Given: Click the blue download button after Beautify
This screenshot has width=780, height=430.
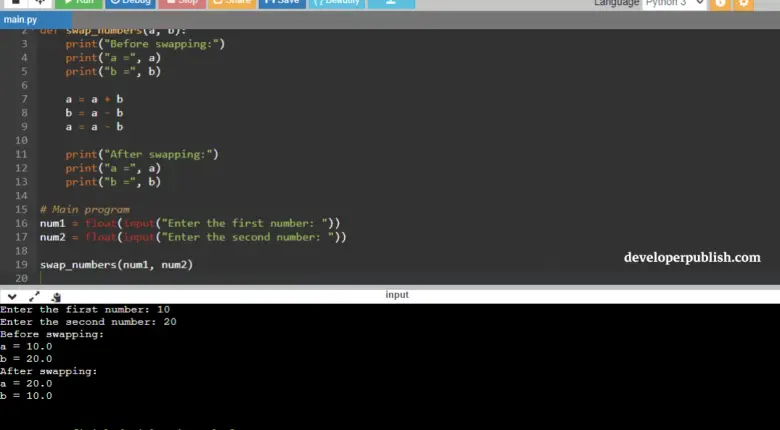Looking at the screenshot, I should (x=391, y=3).
